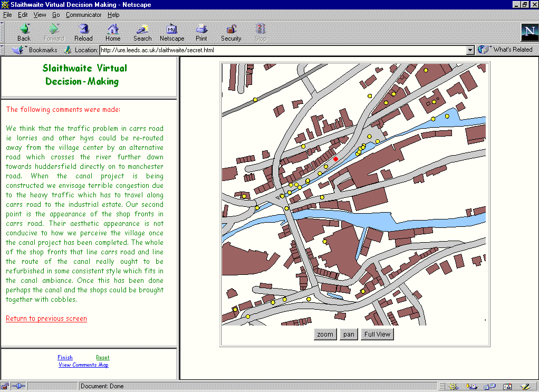This screenshot has height=392, width=539.
Task: Open Composer from component bar
Action: pos(525,387)
